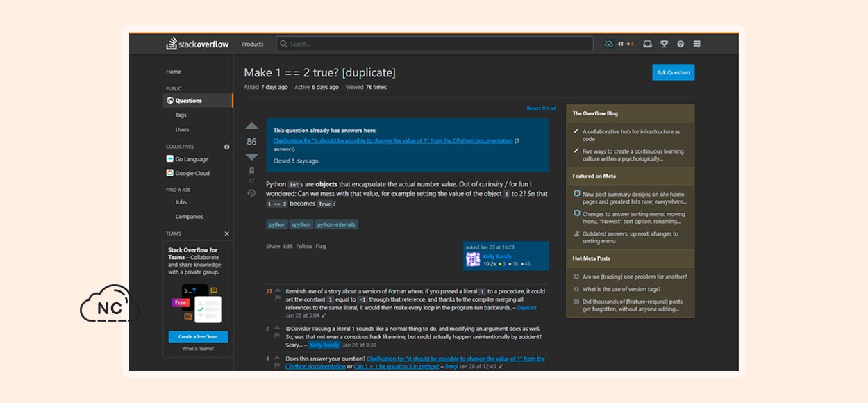This screenshot has width=868, height=403.
Task: Click the Go Language collective icon
Action: pyautogui.click(x=170, y=159)
